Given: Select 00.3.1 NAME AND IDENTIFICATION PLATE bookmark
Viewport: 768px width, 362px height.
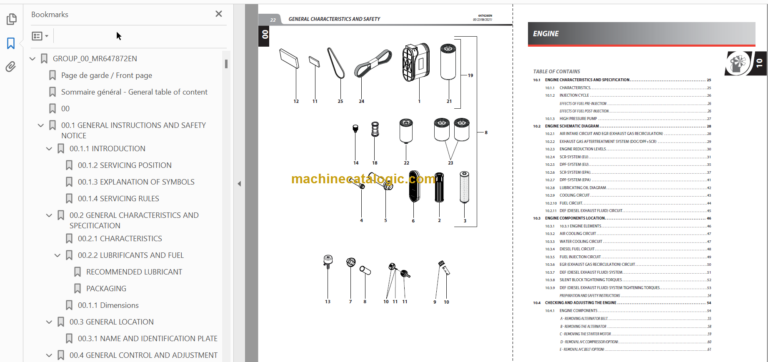Looking at the screenshot, I should 147,339.
